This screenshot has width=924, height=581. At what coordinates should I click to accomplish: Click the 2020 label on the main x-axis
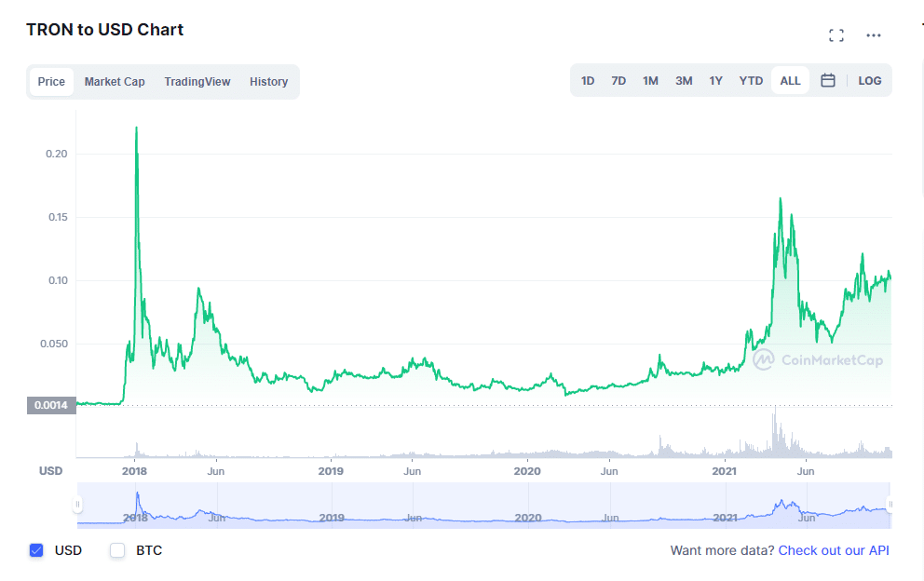(527, 471)
